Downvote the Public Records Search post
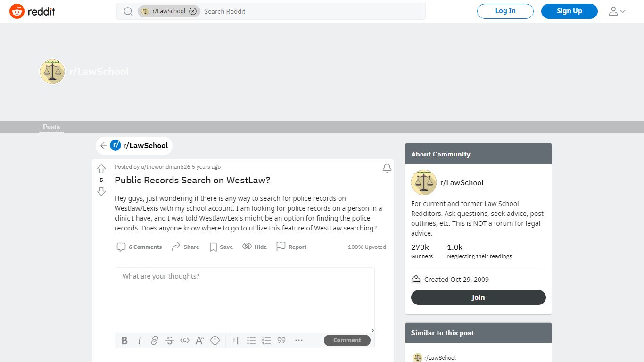 (101, 191)
